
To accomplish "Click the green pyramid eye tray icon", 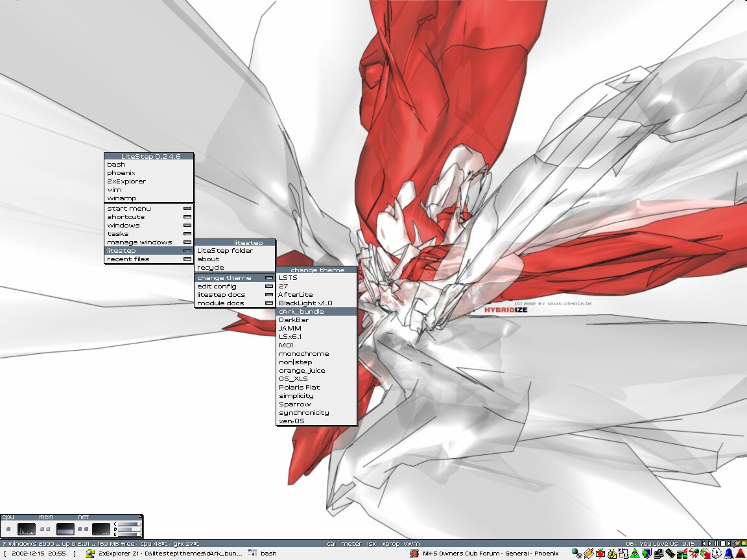I will coord(635,554).
